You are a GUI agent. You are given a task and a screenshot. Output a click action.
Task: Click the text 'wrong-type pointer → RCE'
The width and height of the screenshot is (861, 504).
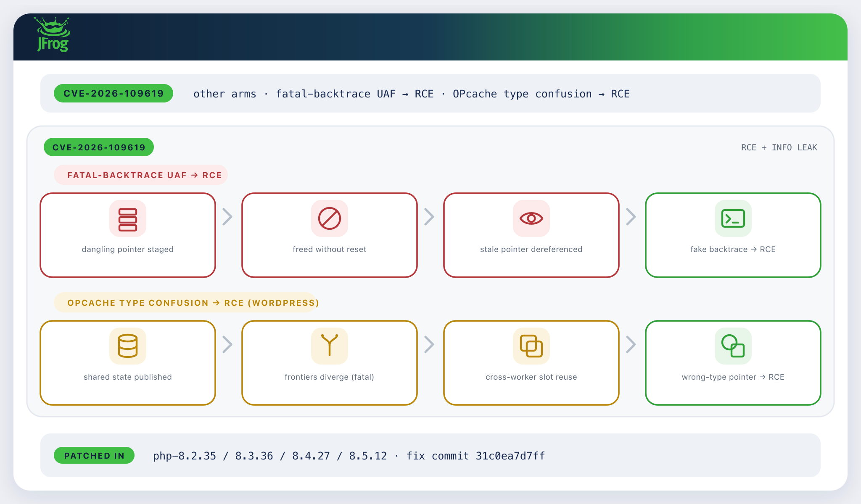733,377
